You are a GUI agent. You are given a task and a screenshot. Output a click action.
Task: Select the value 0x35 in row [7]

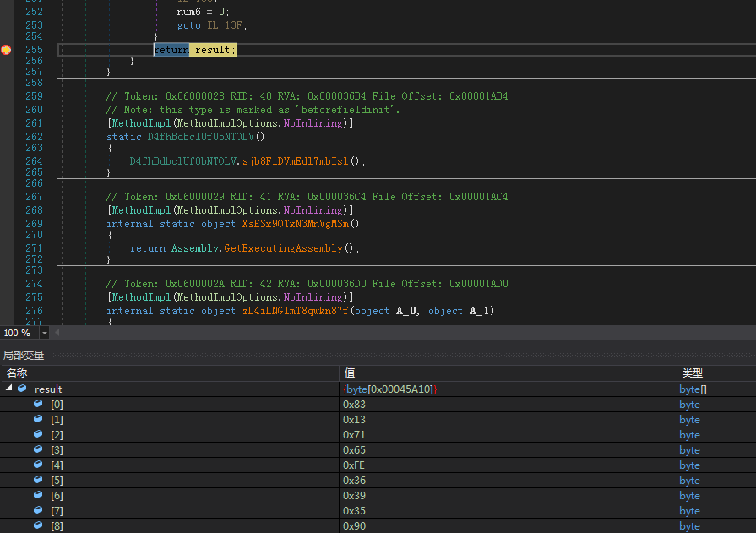355,511
